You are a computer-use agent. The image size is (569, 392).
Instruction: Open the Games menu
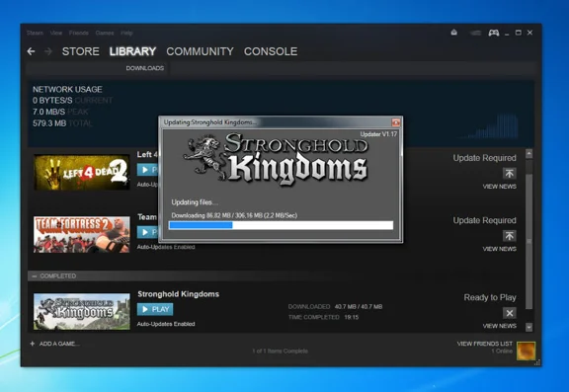pyautogui.click(x=105, y=33)
